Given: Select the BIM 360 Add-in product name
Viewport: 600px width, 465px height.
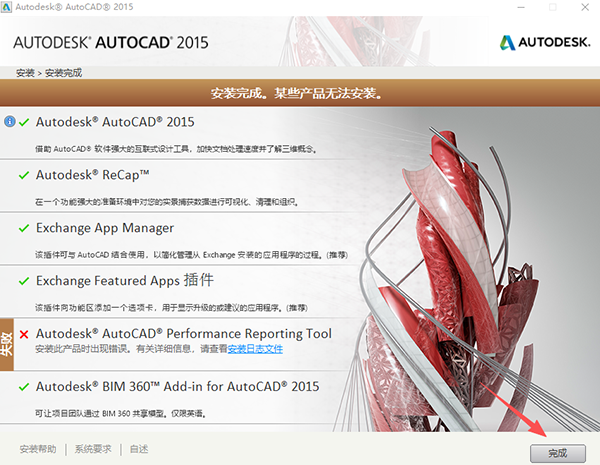Looking at the screenshot, I should pyautogui.click(x=177, y=386).
